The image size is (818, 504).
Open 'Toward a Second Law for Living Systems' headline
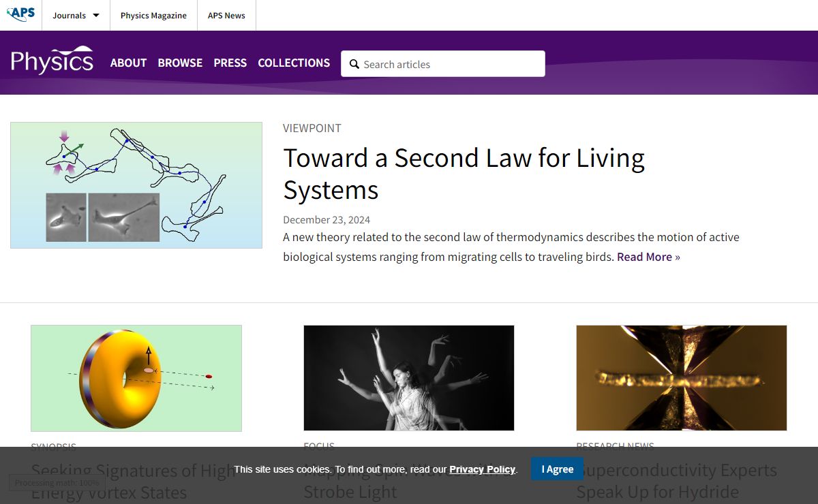point(464,174)
